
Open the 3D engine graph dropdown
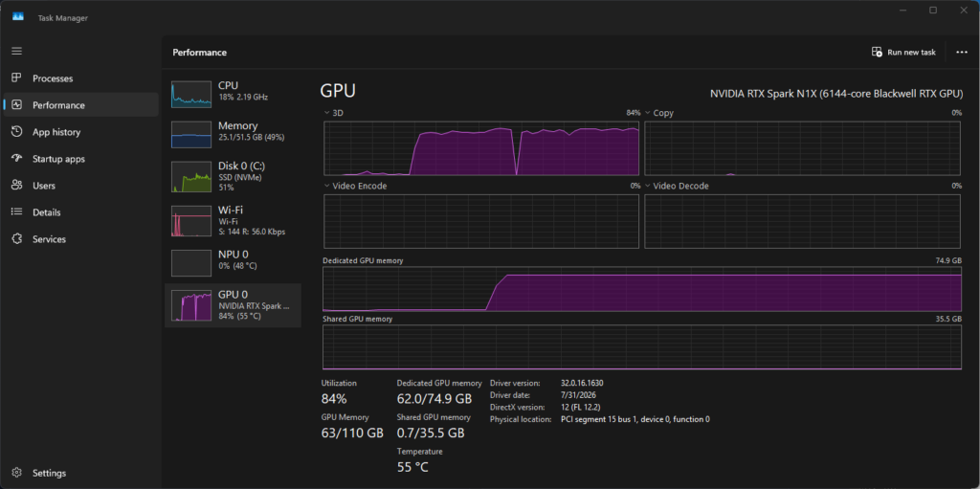tap(327, 113)
